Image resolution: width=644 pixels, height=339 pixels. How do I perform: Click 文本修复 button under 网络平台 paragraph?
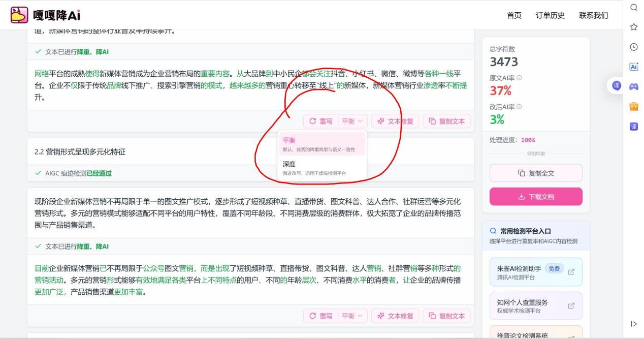pos(395,121)
